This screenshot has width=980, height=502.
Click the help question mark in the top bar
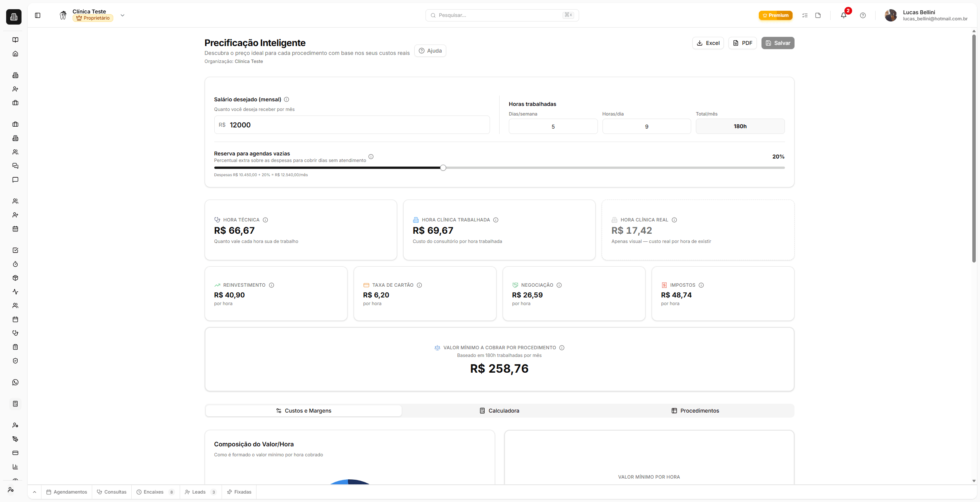[x=862, y=15]
